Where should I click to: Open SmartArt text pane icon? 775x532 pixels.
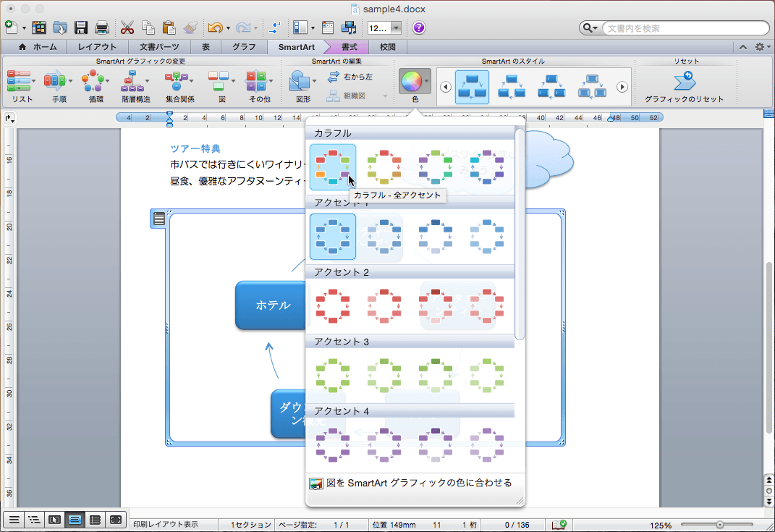[x=158, y=219]
